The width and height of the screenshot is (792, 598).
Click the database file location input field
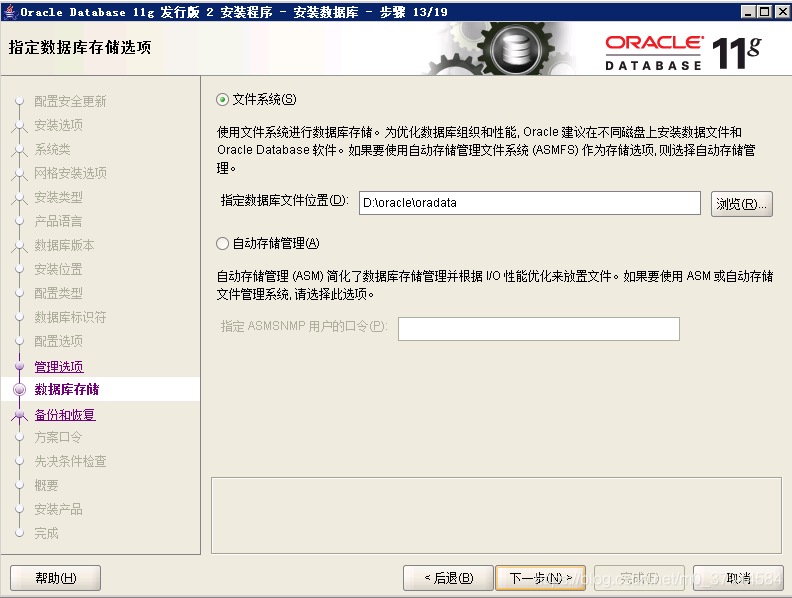(529, 203)
